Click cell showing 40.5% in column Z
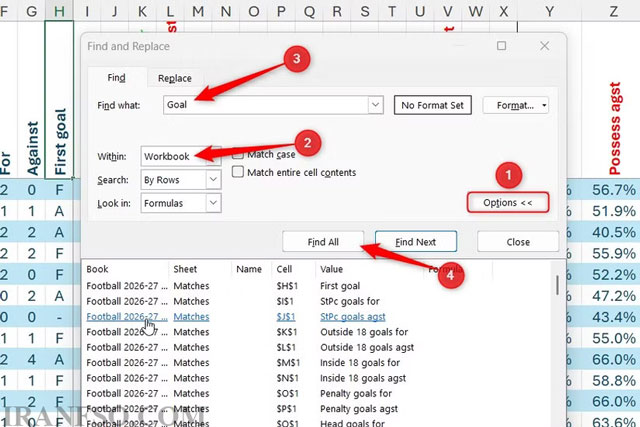Screen dimensions: 640x427 (613, 232)
